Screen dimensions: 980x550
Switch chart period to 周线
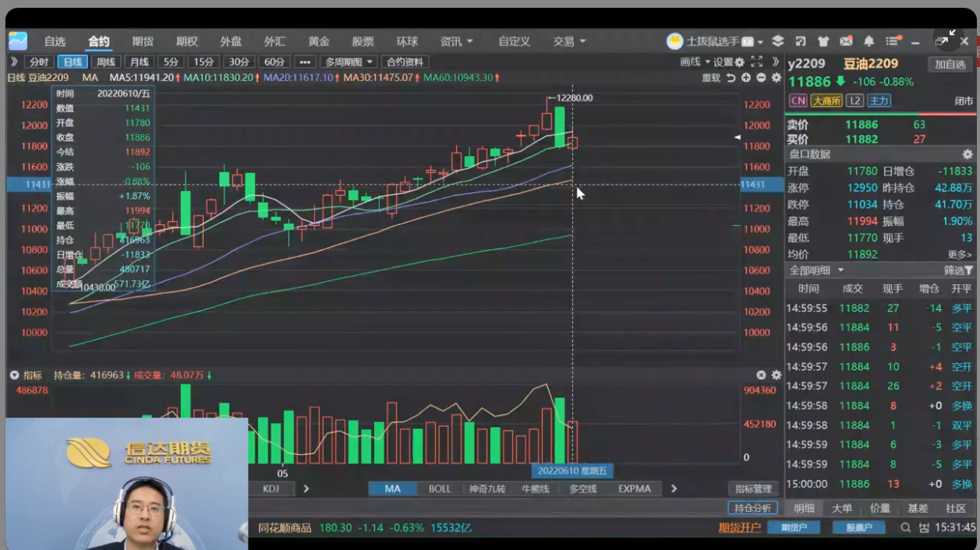[105, 62]
